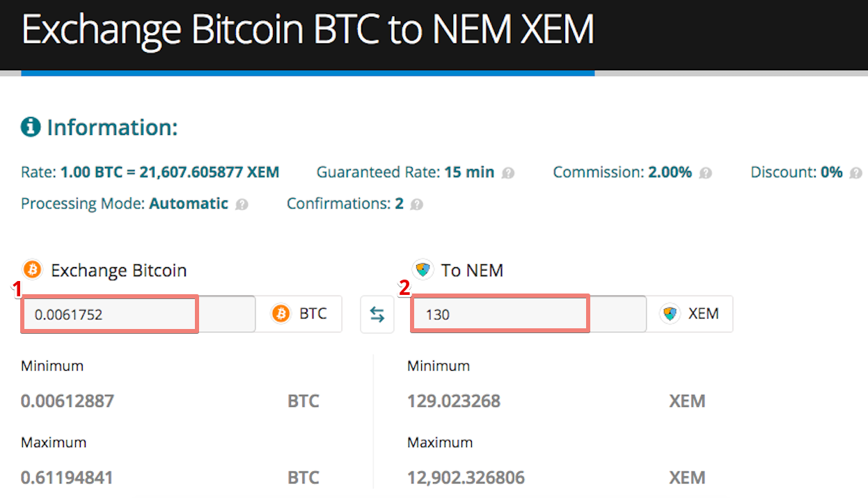
Task: Click the help icon beside Confirmations
Action: pyautogui.click(x=416, y=204)
